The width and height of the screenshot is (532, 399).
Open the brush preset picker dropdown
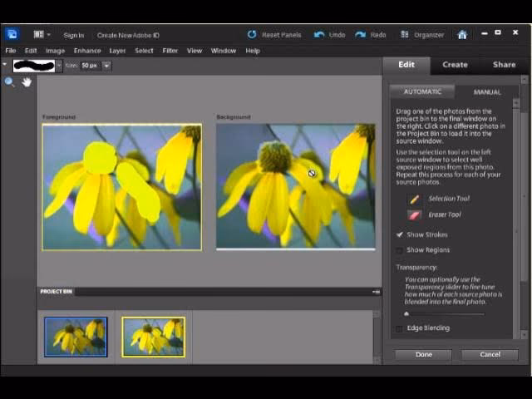59,66
